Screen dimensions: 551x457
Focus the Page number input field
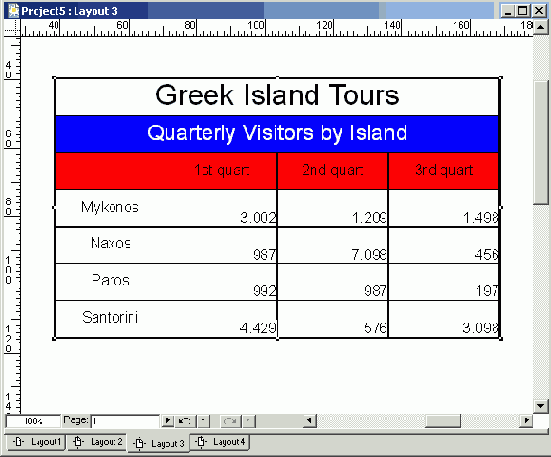tap(125, 421)
